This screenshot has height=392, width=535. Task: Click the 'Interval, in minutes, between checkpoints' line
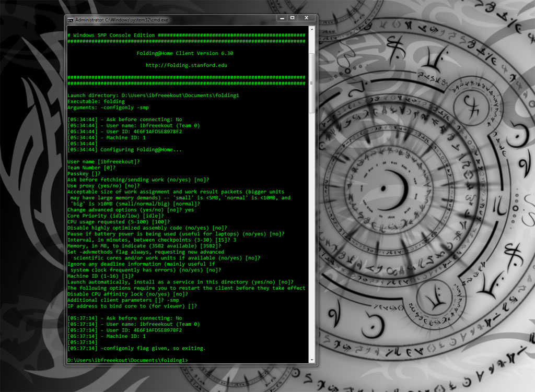(152, 240)
